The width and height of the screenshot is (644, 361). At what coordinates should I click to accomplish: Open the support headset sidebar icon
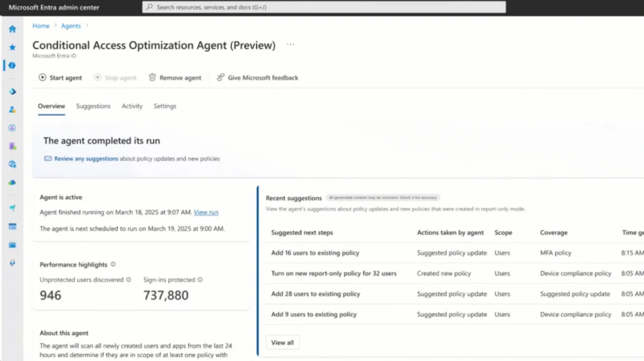(13, 263)
